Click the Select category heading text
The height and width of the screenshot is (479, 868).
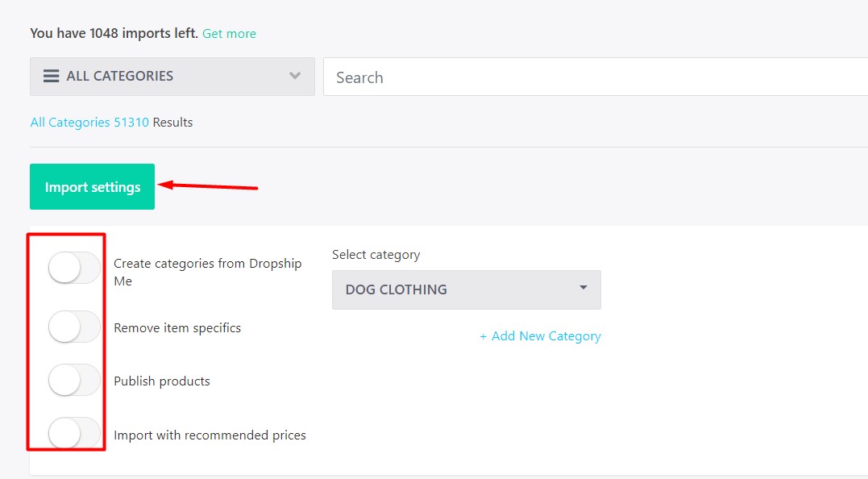(376, 255)
